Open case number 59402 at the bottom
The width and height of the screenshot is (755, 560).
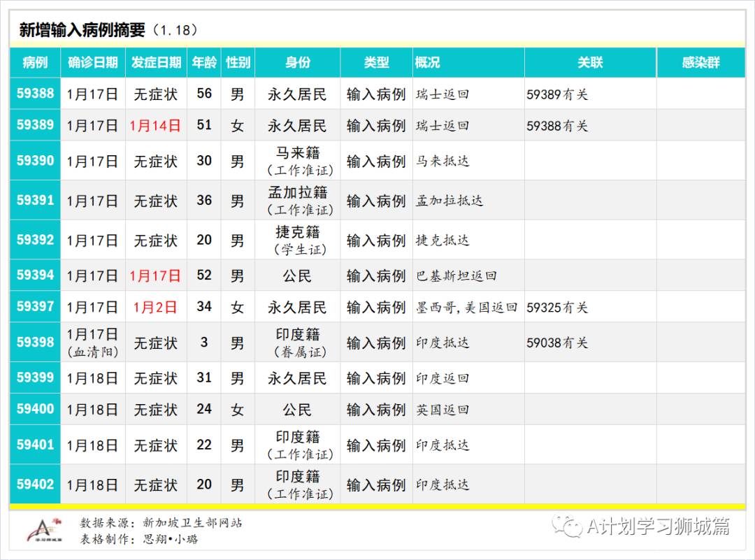(x=34, y=484)
